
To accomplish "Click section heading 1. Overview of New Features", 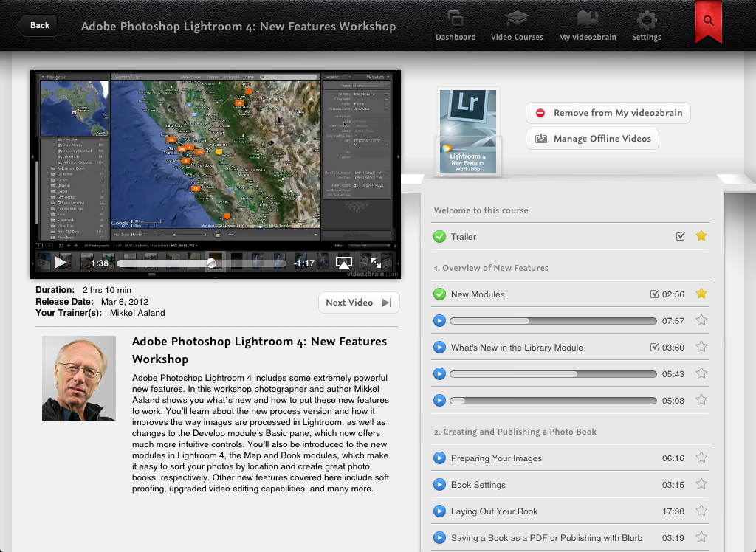I will [x=491, y=268].
